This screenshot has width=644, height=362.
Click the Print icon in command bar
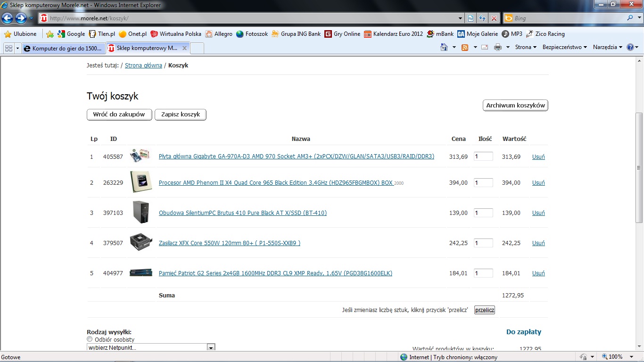point(497,47)
